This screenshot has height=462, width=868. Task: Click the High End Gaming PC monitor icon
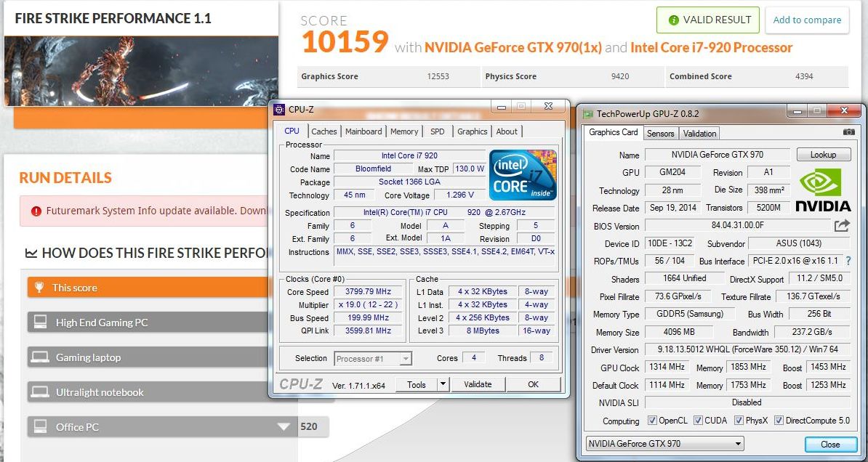pyautogui.click(x=40, y=322)
